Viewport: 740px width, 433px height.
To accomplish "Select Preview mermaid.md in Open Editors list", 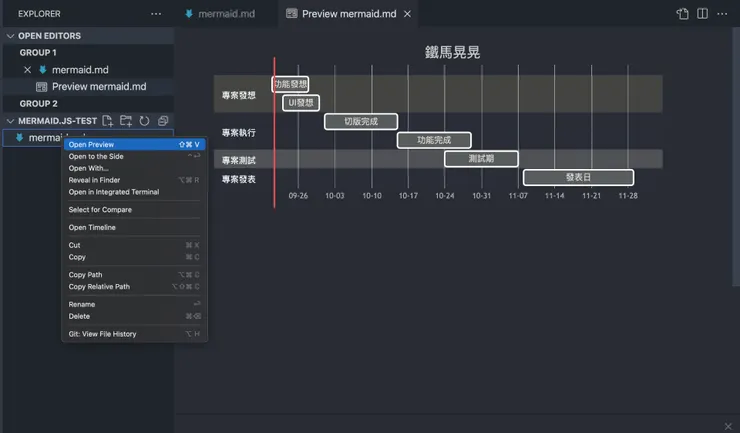I will [x=99, y=87].
